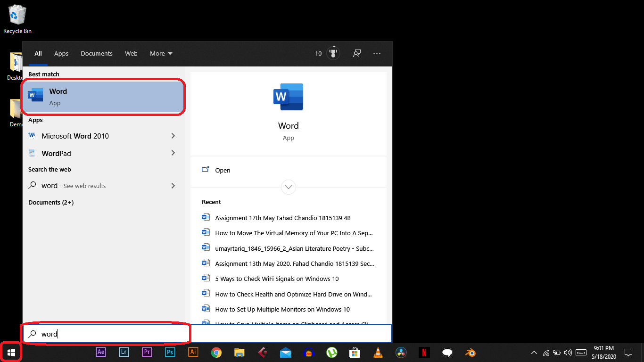Open After Effects from the taskbar
Image resolution: width=644 pixels, height=362 pixels.
100,352
